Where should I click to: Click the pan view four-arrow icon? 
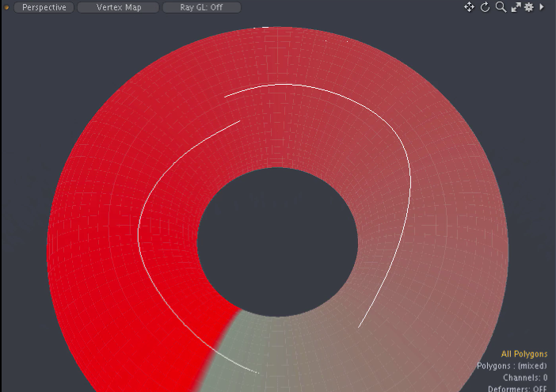[469, 7]
